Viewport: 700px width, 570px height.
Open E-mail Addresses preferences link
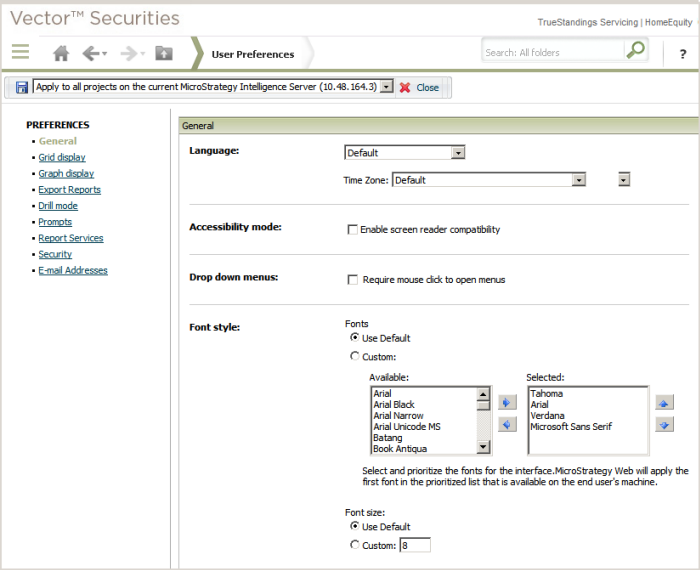[73, 270]
